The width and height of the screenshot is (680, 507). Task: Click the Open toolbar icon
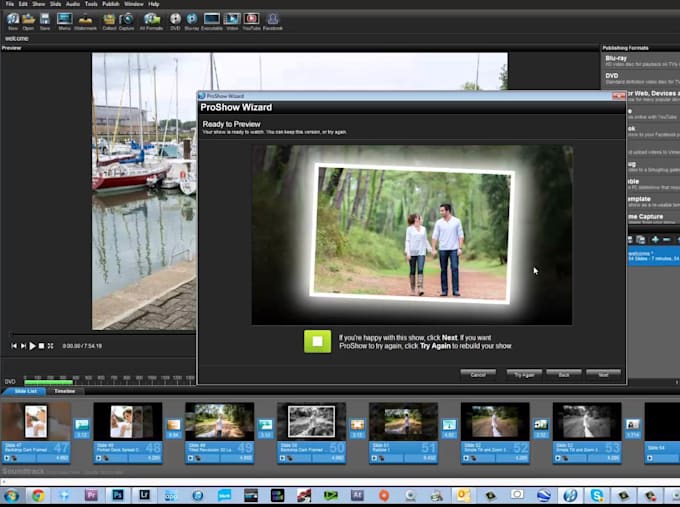click(x=28, y=21)
